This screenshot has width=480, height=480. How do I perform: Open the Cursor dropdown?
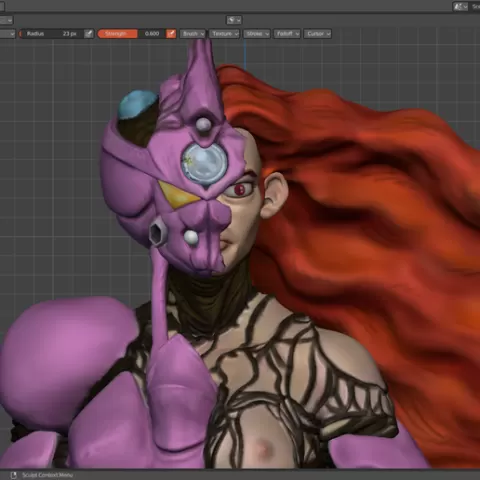[318, 34]
